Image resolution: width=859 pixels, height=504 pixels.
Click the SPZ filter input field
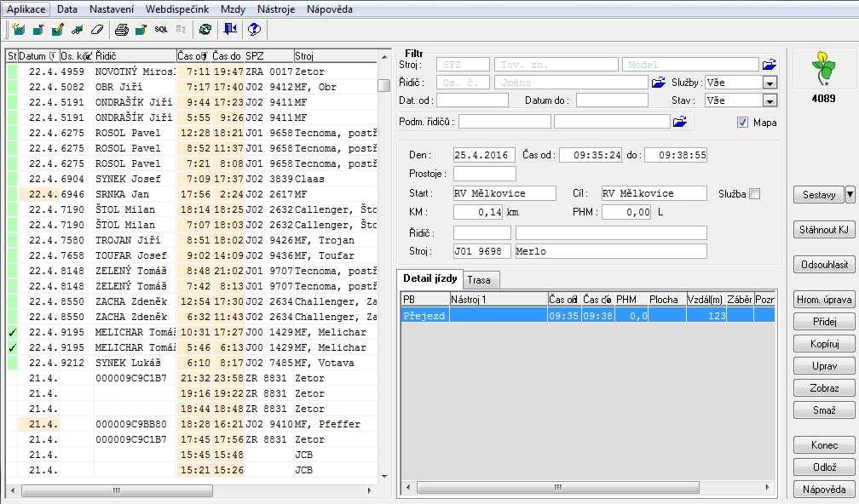[463, 65]
